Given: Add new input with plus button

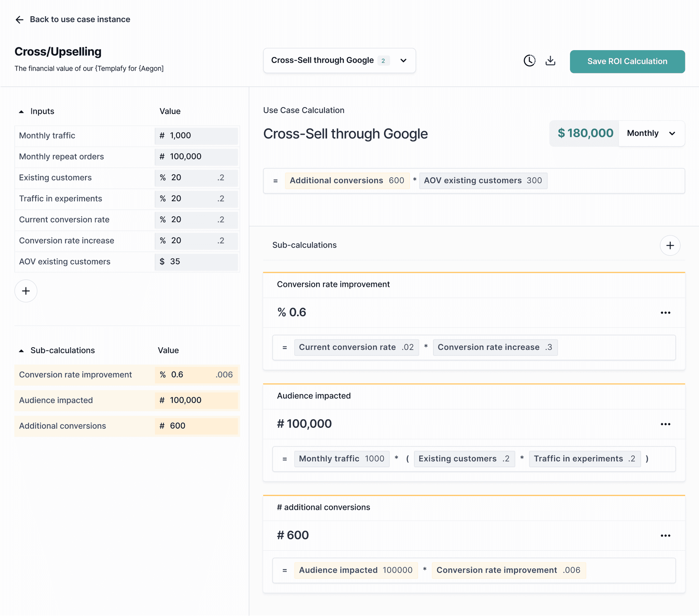Looking at the screenshot, I should tap(26, 291).
